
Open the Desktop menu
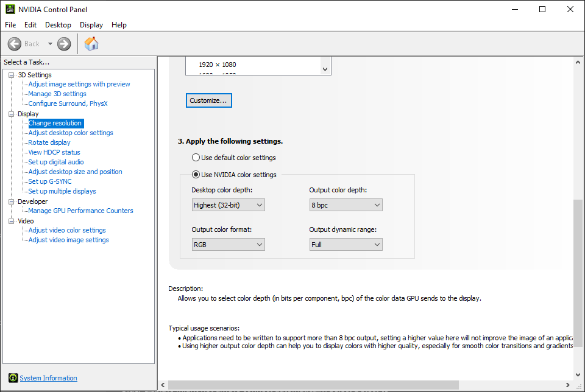[58, 25]
